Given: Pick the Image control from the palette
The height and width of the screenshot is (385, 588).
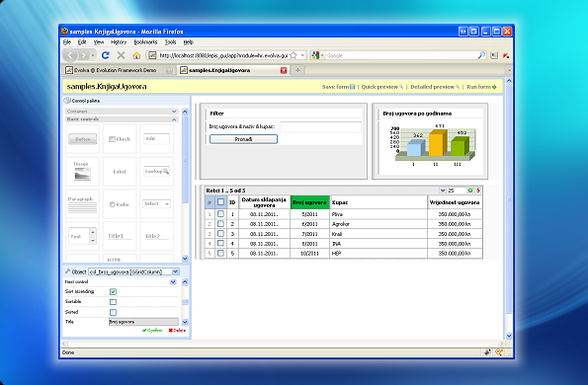Looking at the screenshot, I should pos(82,172).
